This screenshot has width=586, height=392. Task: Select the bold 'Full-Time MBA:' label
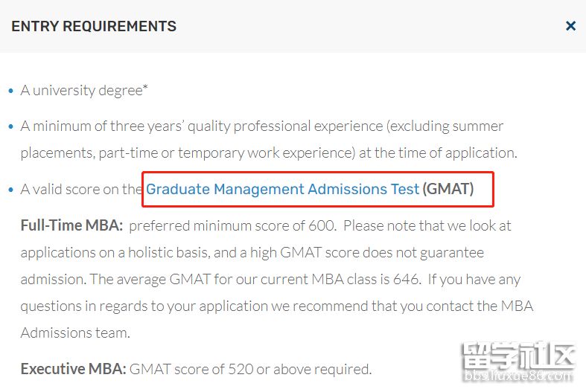click(x=71, y=225)
